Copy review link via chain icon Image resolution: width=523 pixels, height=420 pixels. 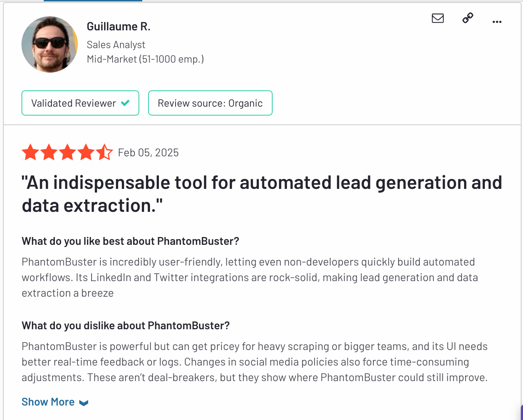468,18
